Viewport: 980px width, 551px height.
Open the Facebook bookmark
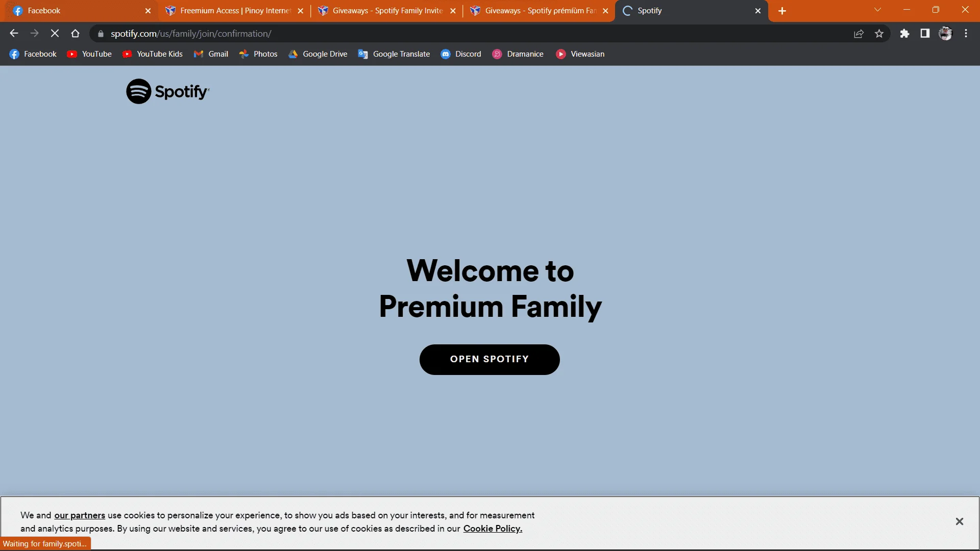[x=33, y=54]
